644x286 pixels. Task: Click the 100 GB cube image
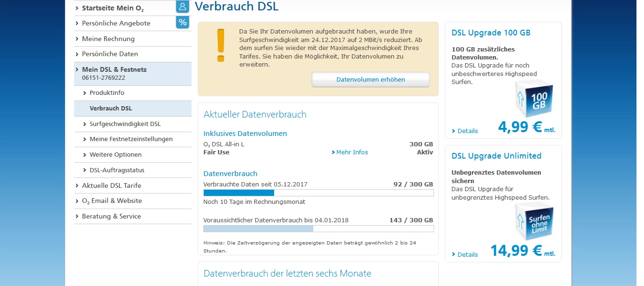point(533,98)
